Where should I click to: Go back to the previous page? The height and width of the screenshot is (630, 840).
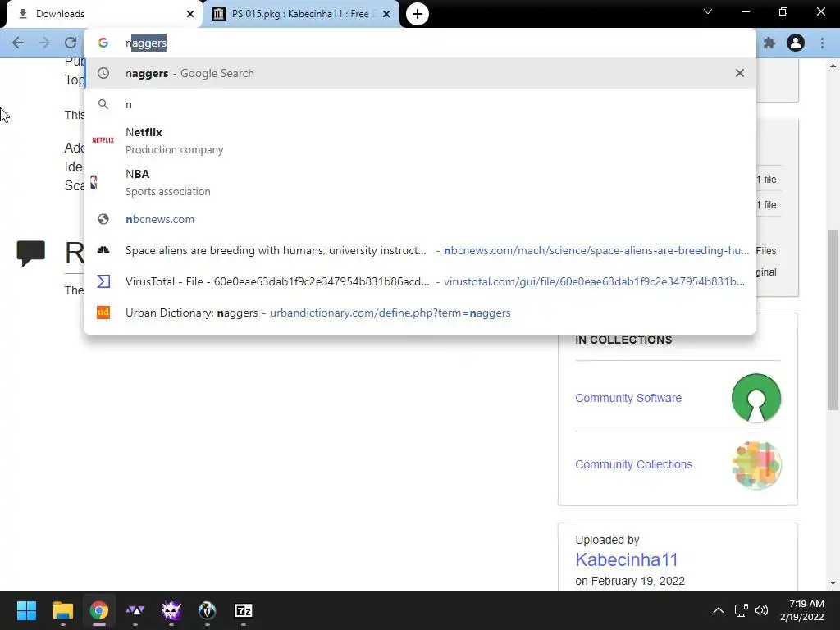pyautogui.click(x=18, y=43)
